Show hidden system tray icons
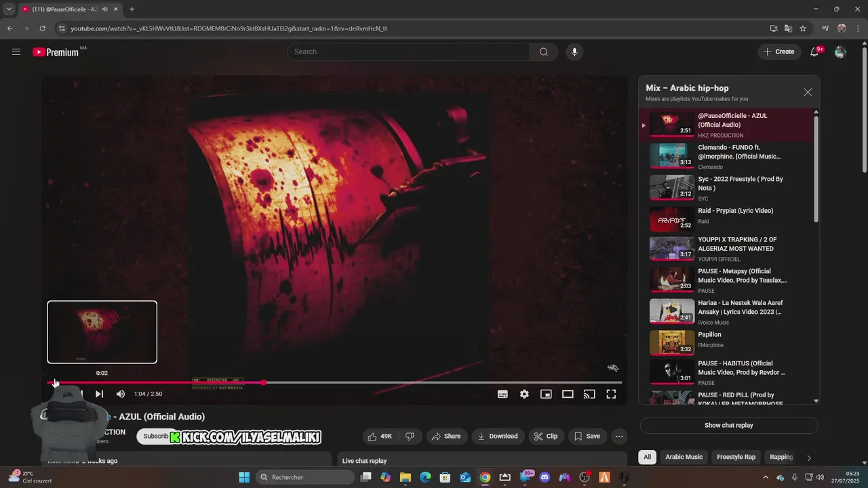Screen dimensions: 868x488 point(766,477)
